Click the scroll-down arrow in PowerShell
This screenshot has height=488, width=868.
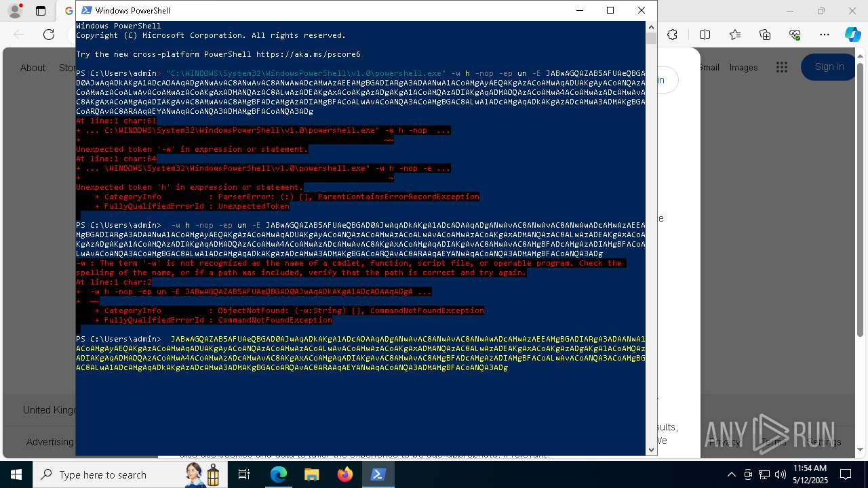[x=651, y=449]
